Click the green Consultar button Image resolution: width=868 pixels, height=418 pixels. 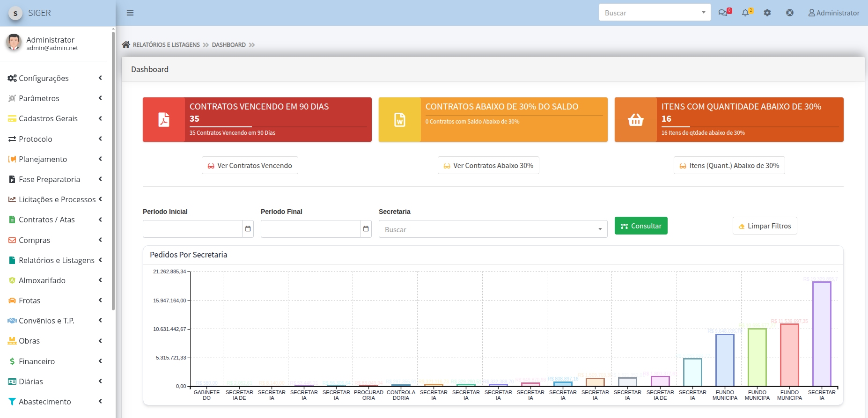point(641,226)
